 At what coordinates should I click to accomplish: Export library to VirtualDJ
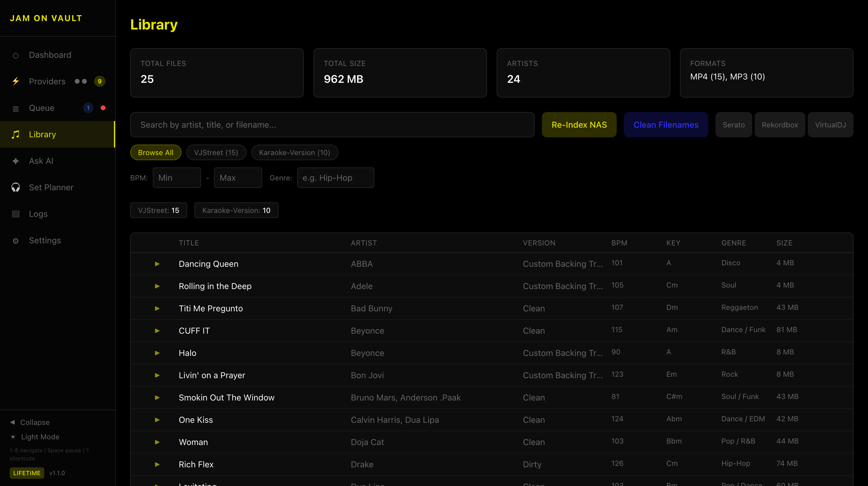tap(830, 125)
